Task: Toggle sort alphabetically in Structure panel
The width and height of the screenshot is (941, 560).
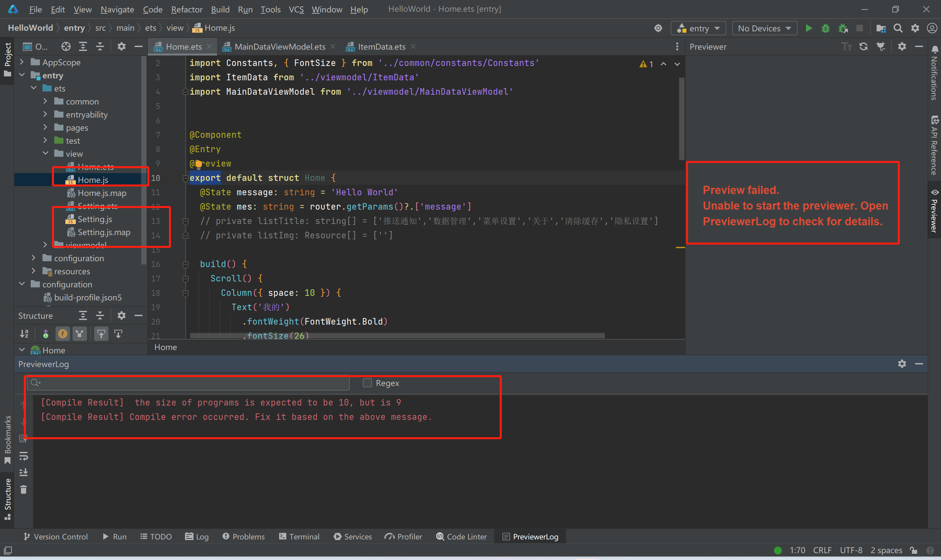Action: pyautogui.click(x=24, y=334)
